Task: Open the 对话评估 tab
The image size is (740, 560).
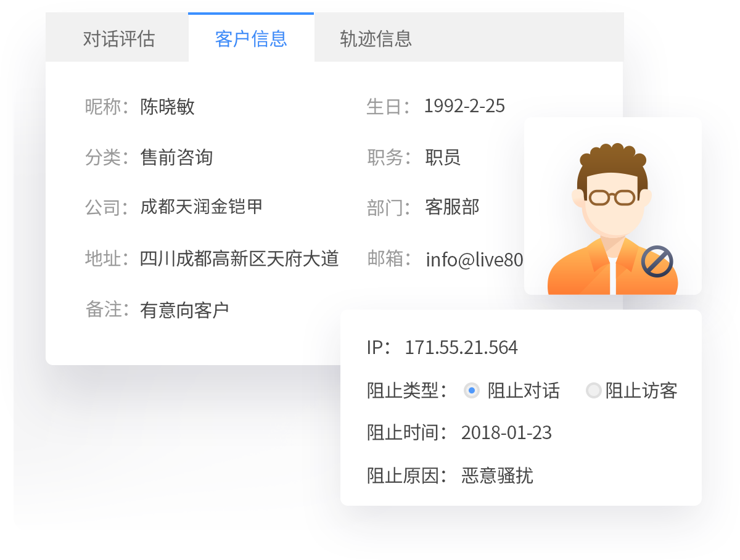Action: (x=117, y=37)
